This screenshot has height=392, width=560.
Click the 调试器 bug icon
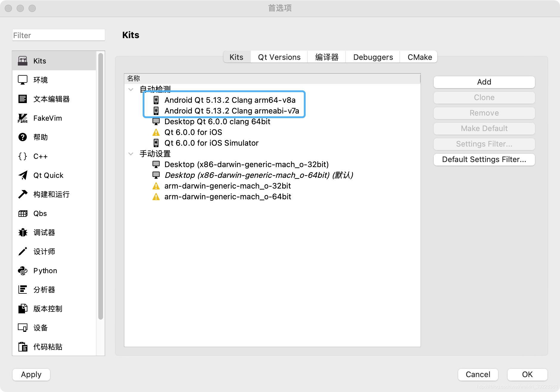click(x=23, y=232)
